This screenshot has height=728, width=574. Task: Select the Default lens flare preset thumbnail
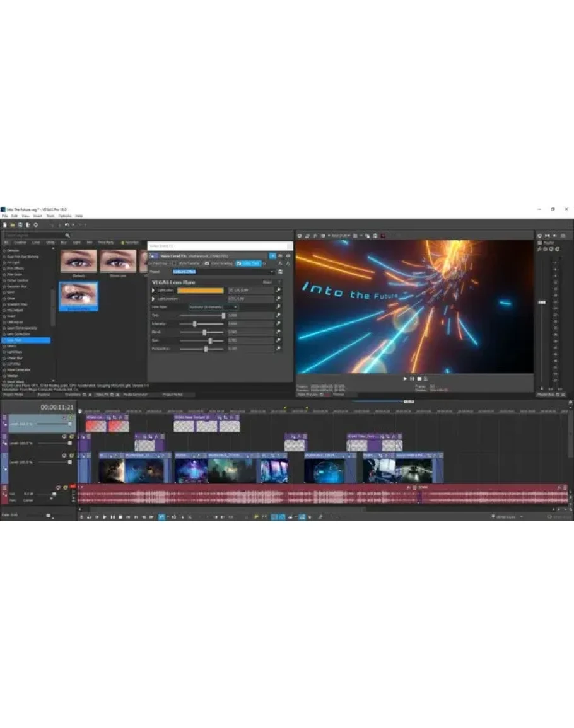pos(79,261)
